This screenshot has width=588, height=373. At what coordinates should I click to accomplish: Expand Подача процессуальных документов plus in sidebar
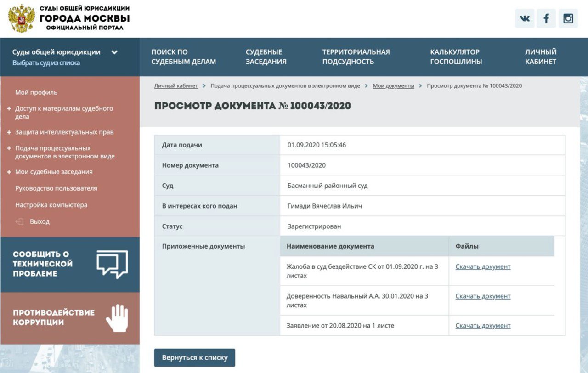pyautogui.click(x=9, y=148)
